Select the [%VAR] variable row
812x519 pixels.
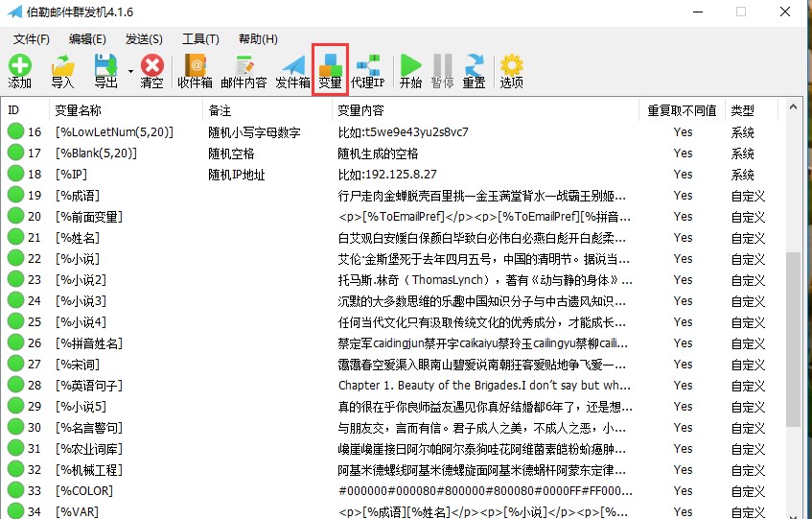coord(389,511)
